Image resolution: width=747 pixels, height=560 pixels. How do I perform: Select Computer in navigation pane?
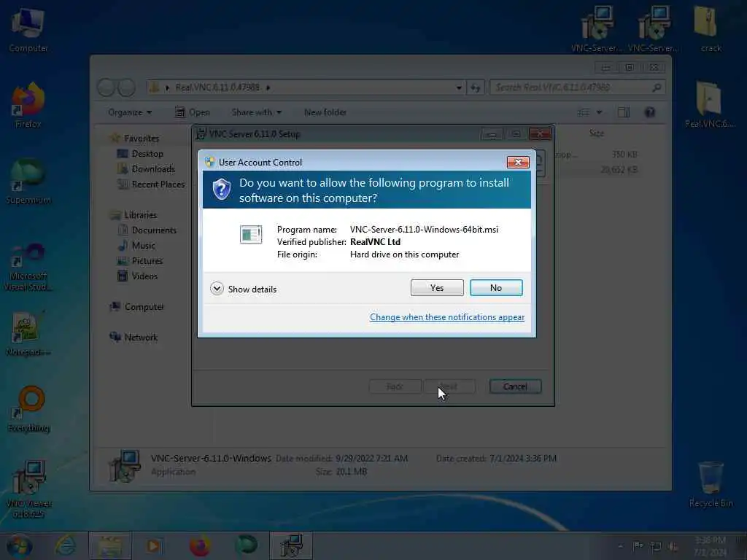pyautogui.click(x=144, y=307)
